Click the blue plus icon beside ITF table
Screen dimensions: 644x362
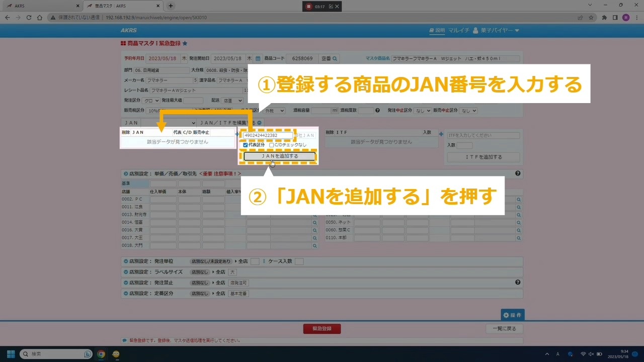tap(441, 134)
